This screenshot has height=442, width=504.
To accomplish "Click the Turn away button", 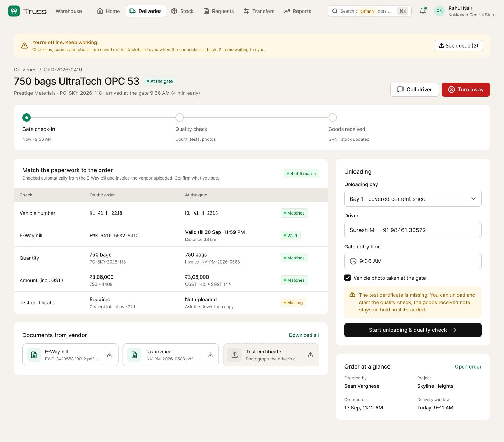I will point(466,90).
